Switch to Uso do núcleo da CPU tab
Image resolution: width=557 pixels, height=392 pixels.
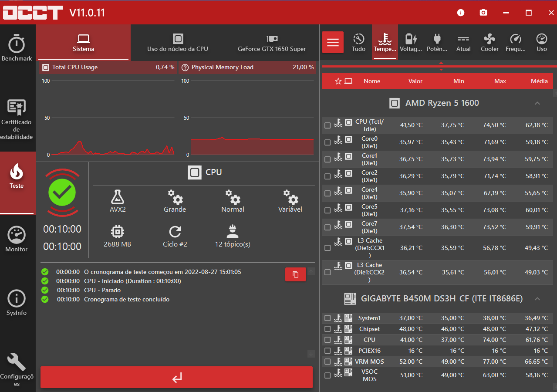pyautogui.click(x=178, y=42)
